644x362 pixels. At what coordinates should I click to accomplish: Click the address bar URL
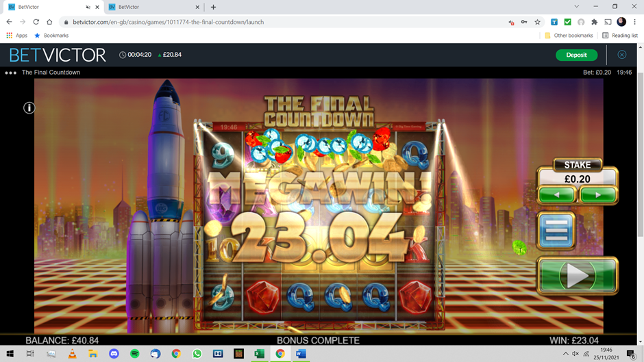click(169, 22)
